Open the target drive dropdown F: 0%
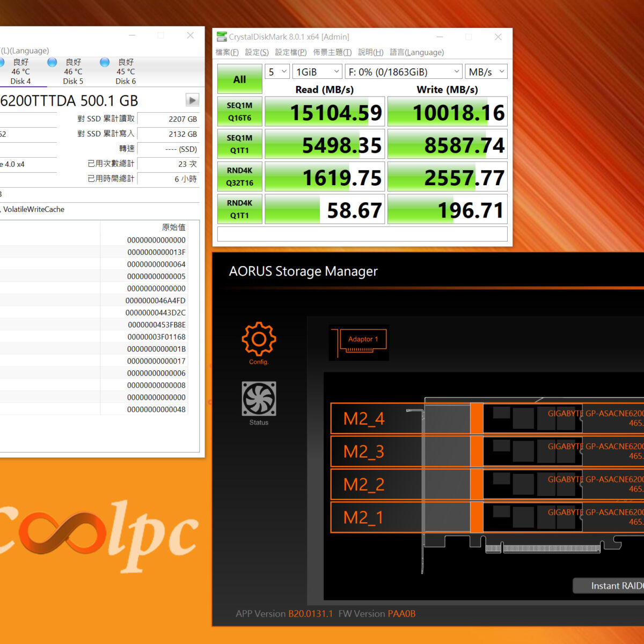The width and height of the screenshot is (644, 644). 404,72
